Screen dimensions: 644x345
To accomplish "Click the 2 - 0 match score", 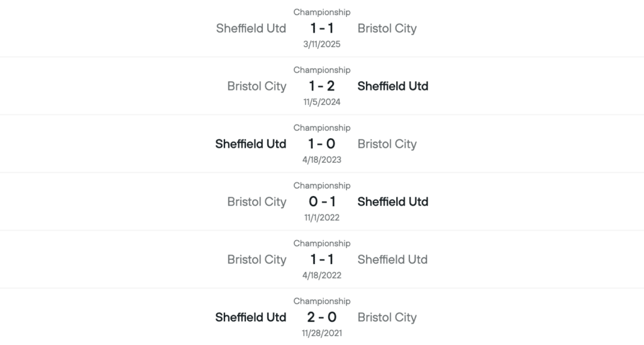I will 322,317.
